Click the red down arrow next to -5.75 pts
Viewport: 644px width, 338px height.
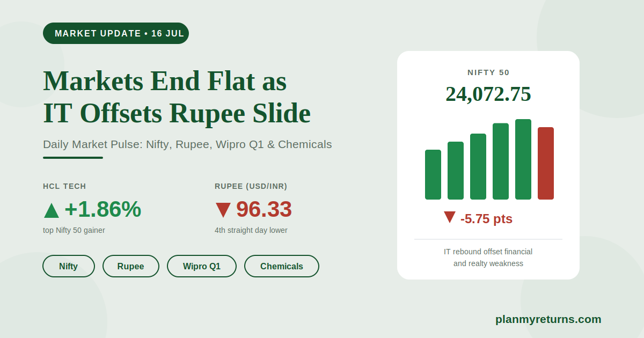450,217
